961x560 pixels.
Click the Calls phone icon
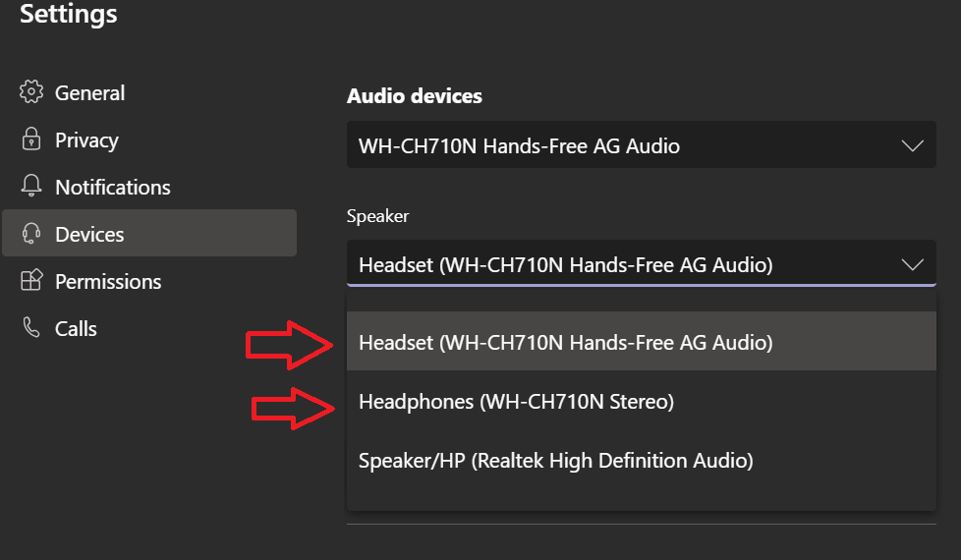pyautogui.click(x=31, y=327)
